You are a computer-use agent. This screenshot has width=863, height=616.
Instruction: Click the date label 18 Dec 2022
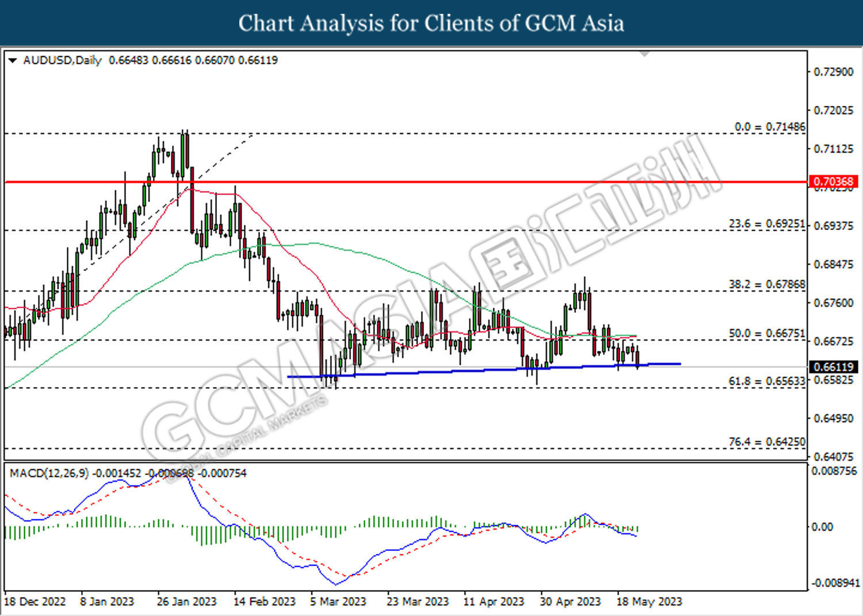(35, 602)
